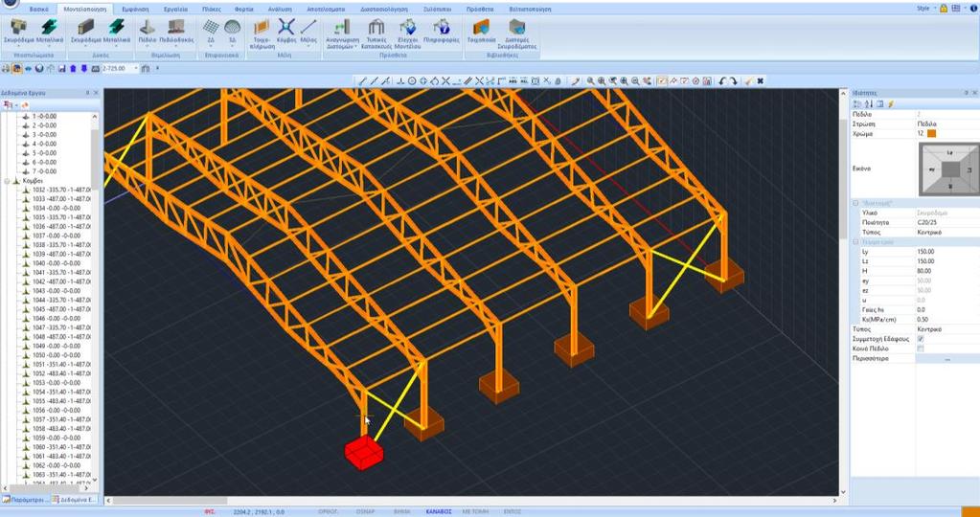This screenshot has width=980, height=517.
Task: Toggle Κοινό Πέδιλο checkbox
Action: pyautogui.click(x=920, y=348)
